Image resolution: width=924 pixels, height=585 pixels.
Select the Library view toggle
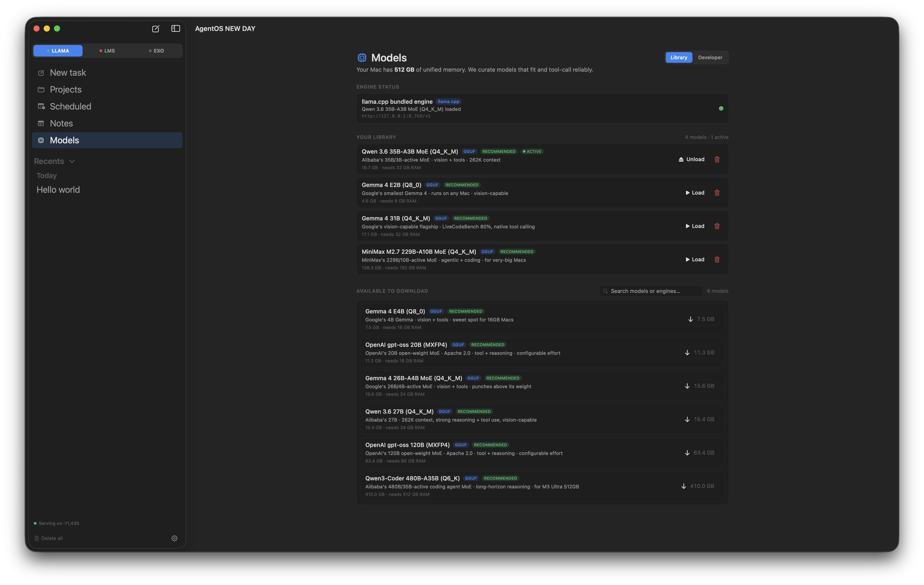[678, 57]
